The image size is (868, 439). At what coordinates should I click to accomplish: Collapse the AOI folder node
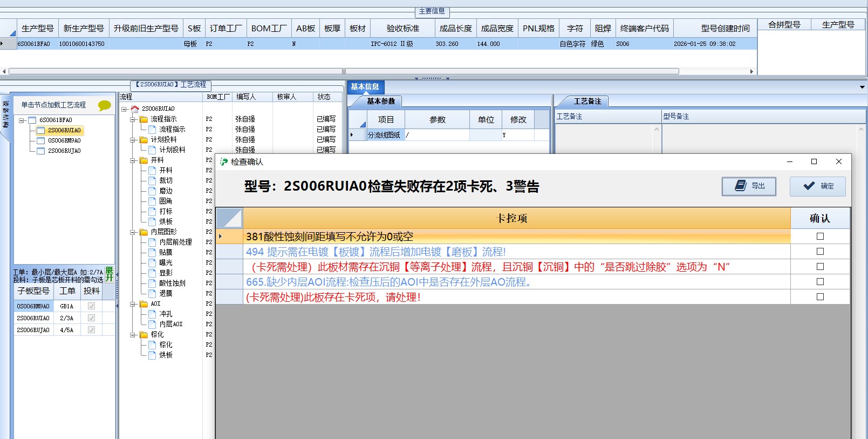[x=133, y=304]
